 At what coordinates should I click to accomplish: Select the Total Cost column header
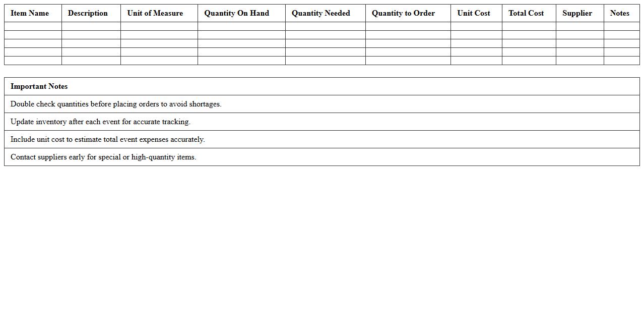click(526, 13)
